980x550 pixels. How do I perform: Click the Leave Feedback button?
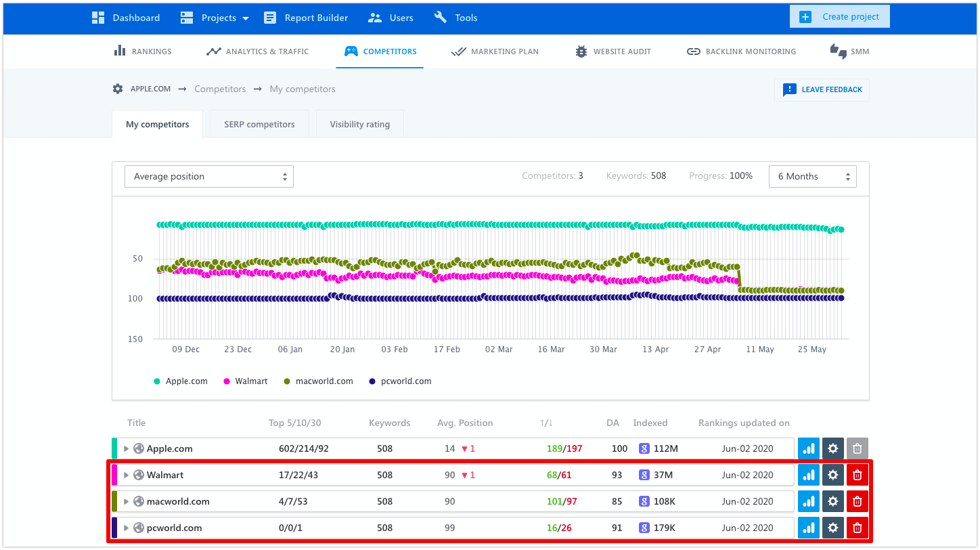(822, 89)
